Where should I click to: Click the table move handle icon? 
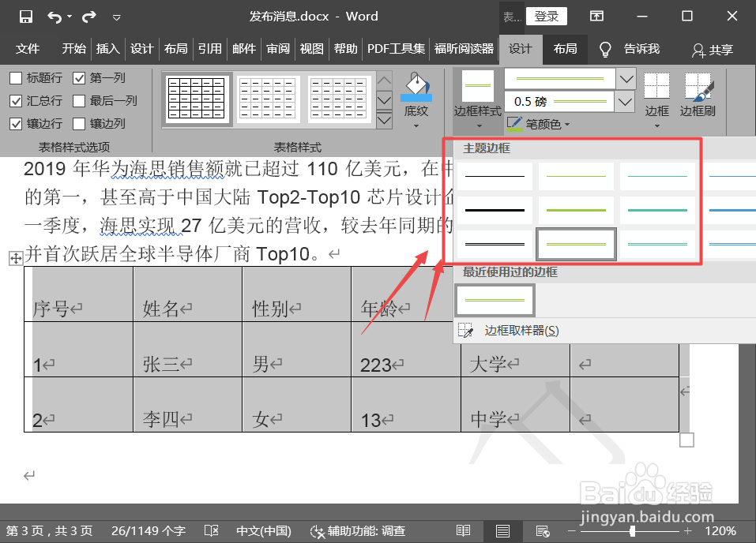pyautogui.click(x=16, y=258)
